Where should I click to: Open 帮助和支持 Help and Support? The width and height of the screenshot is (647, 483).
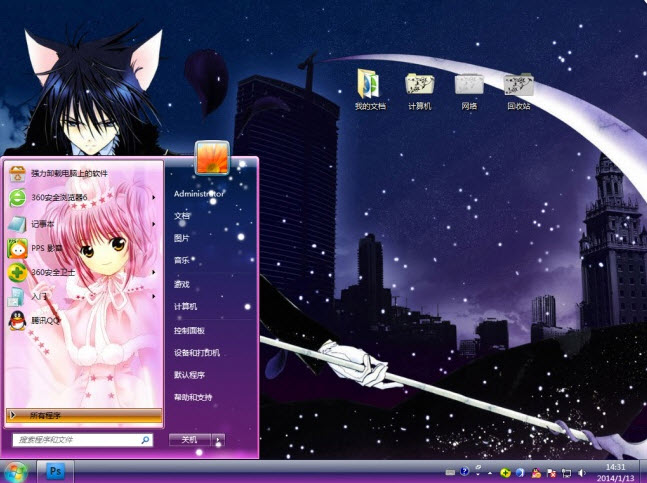193,397
